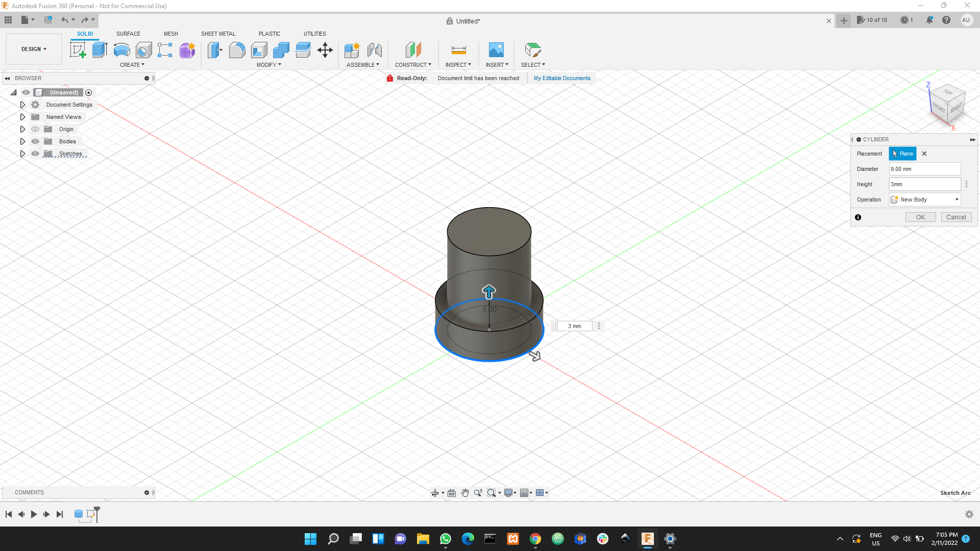This screenshot has height=551, width=980.
Task: Select the Fillet tool
Action: (x=237, y=49)
